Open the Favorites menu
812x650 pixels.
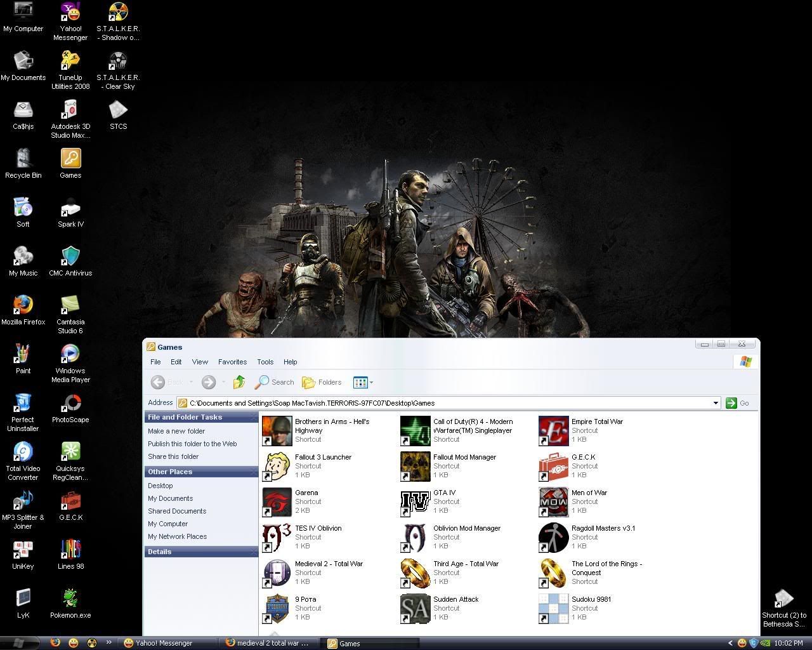pyautogui.click(x=232, y=362)
